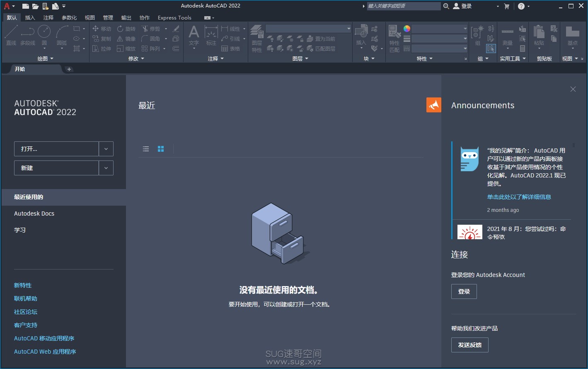Open the 注释 ribbon tab
The height and width of the screenshot is (369, 588).
pos(48,17)
